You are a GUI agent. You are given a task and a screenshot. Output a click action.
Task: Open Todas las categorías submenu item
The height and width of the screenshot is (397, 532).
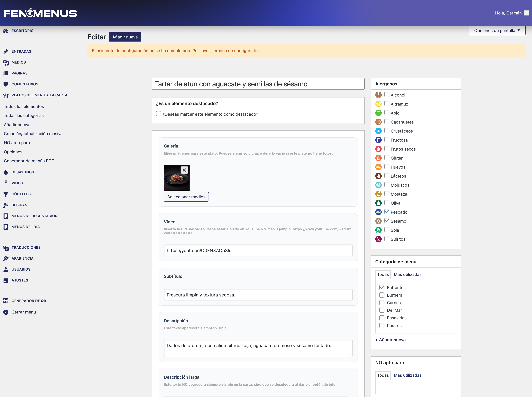coord(24,115)
